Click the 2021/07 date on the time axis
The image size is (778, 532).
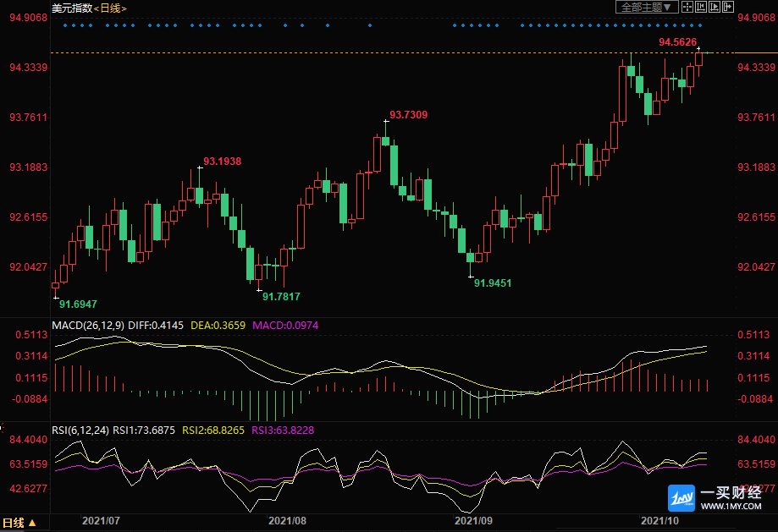click(101, 521)
